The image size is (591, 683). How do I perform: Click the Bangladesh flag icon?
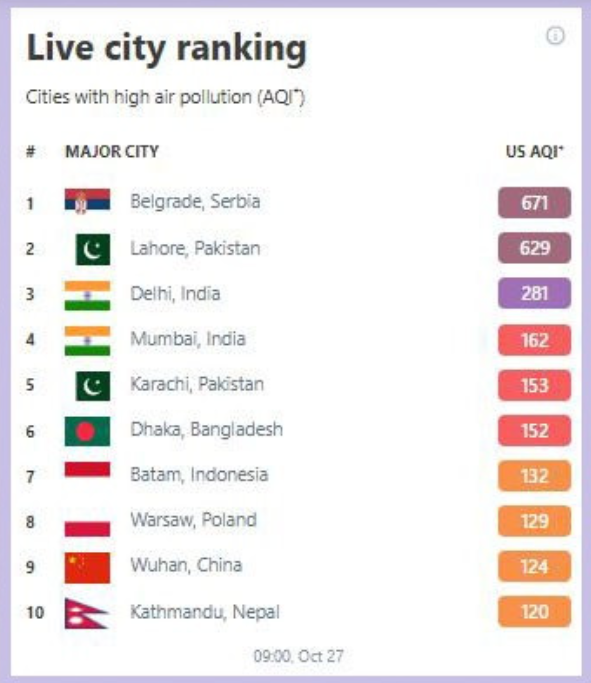pos(87,431)
